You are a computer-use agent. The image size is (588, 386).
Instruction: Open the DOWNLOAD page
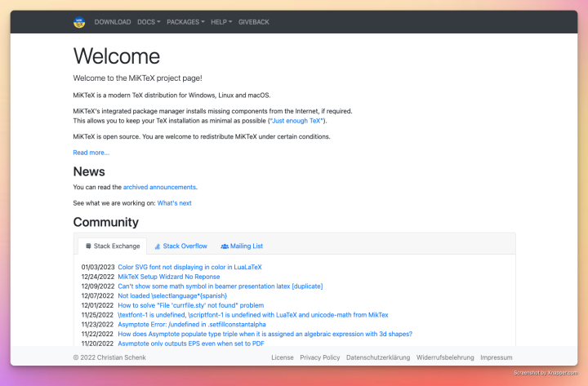(113, 22)
